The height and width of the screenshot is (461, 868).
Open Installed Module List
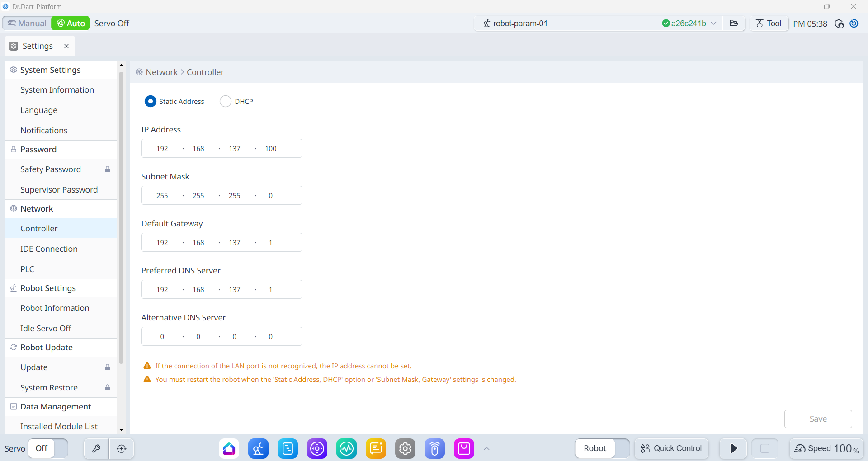coord(61,426)
